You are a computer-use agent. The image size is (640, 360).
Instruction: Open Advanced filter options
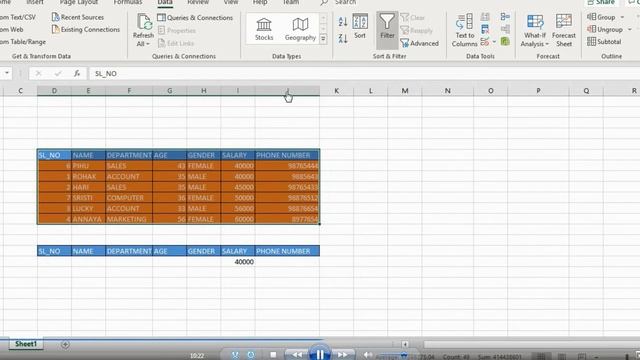420,43
